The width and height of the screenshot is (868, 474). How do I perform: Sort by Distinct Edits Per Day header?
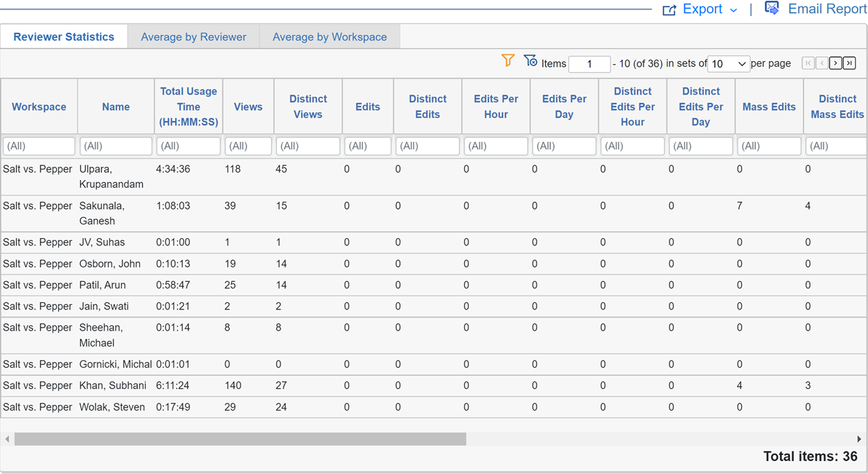pos(701,107)
